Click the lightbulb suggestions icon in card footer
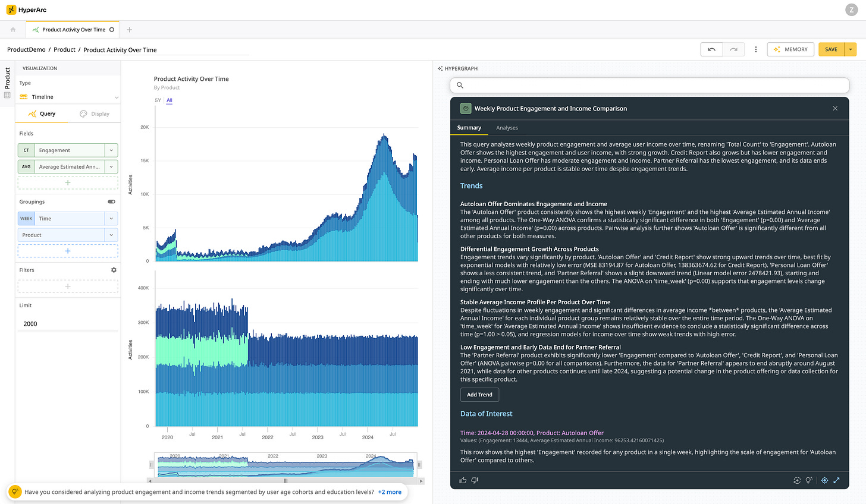866x504 pixels. [x=809, y=480]
